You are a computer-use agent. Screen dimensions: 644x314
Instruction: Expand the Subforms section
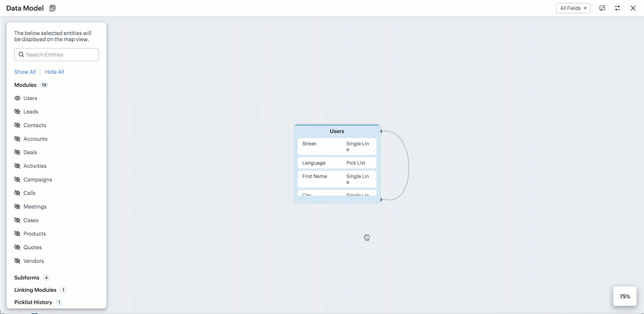32,278
